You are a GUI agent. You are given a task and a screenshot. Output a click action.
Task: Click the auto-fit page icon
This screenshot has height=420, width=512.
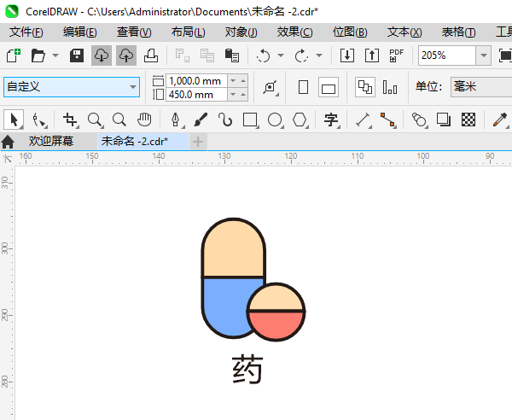[271, 88]
